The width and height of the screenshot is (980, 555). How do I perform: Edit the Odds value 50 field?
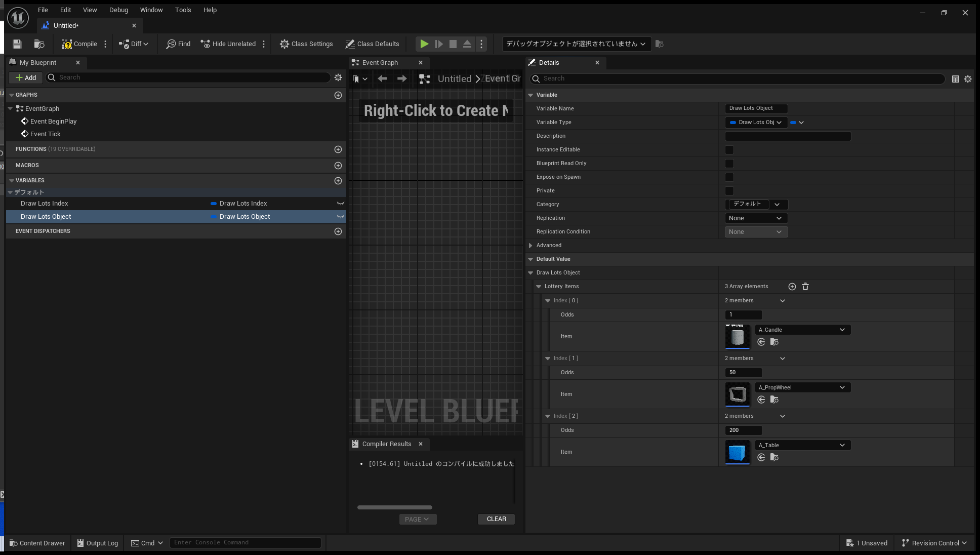pos(744,373)
